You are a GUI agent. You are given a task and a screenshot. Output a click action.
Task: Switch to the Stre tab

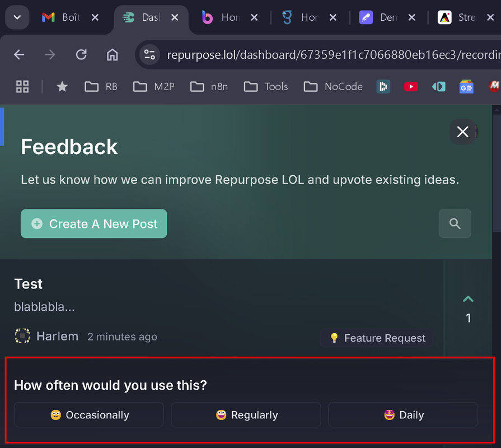coord(457,17)
